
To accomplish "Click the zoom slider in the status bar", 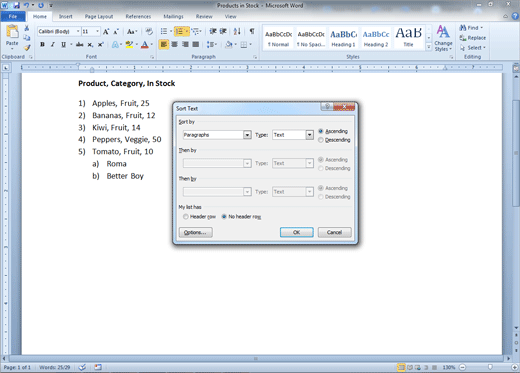I will (489, 367).
